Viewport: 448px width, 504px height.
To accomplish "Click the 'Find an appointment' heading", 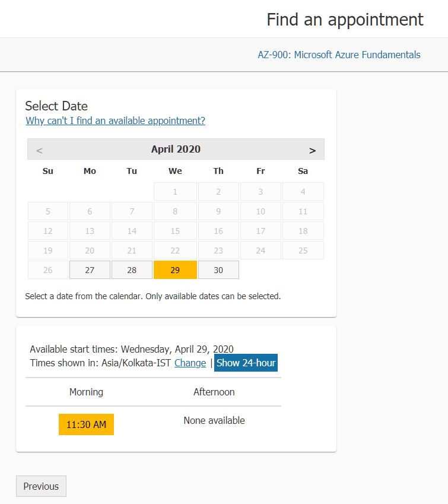I will tap(345, 20).
